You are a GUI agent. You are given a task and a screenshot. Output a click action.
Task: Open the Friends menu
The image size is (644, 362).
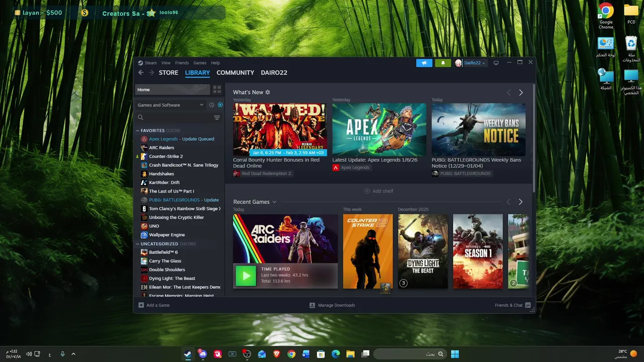coord(182,63)
